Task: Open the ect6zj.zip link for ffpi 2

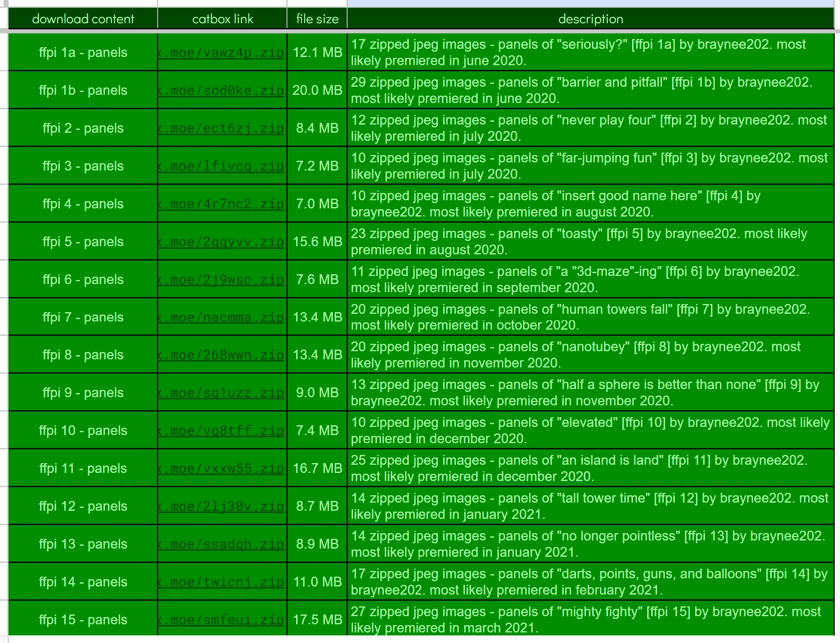Action: [x=222, y=128]
